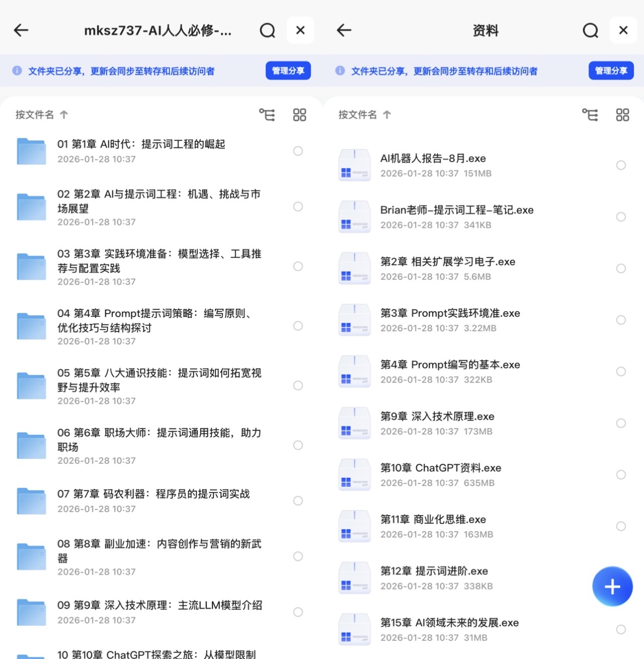Tap the info icon in the share banner
Image resolution: width=644 pixels, height=659 pixels.
(x=18, y=70)
